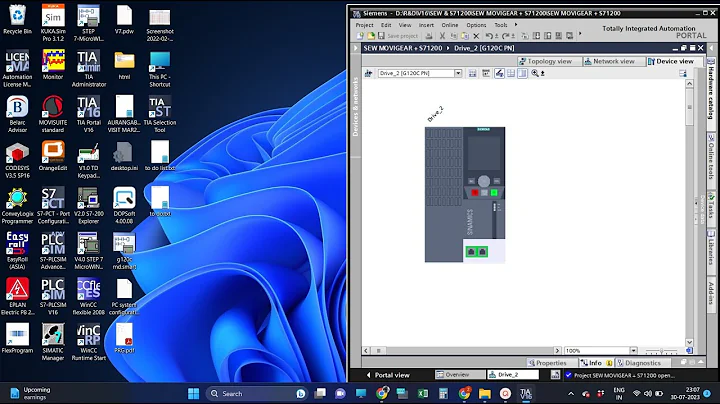This screenshot has height=404, width=720.
Task: Expand the inspector window up arrow
Action: (701, 362)
